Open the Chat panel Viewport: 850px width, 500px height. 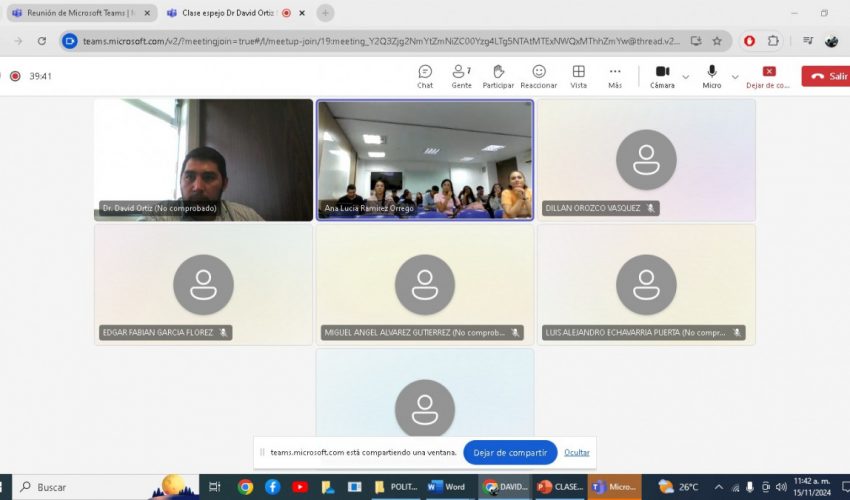[425, 76]
